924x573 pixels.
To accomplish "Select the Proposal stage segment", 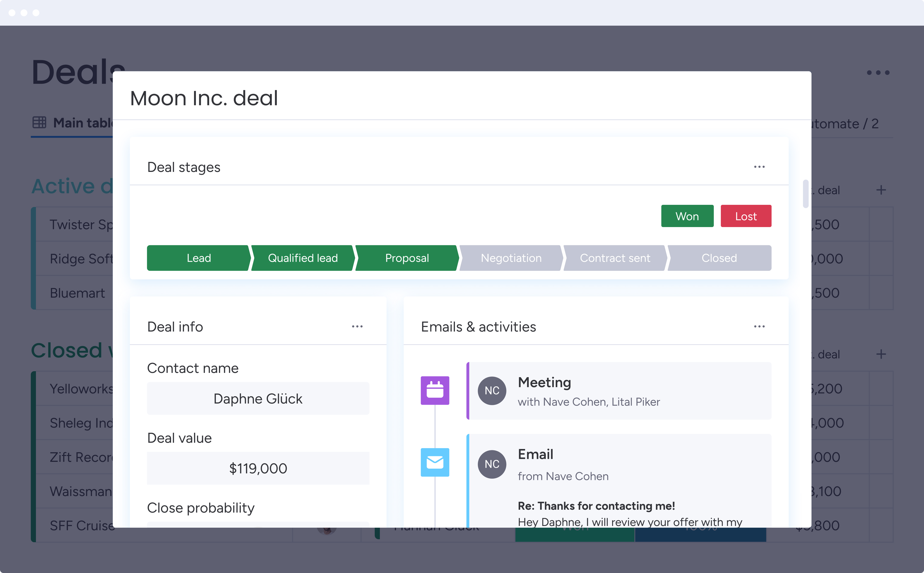I will 407,258.
